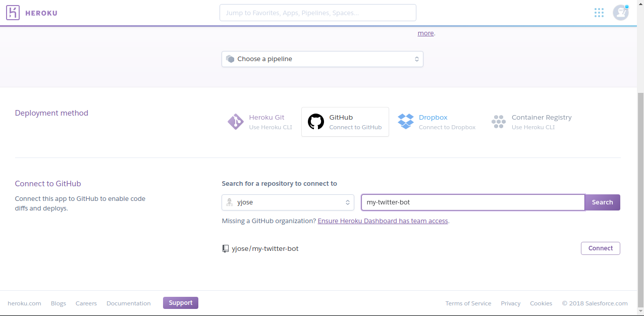Open the user account avatar menu

click(621, 13)
